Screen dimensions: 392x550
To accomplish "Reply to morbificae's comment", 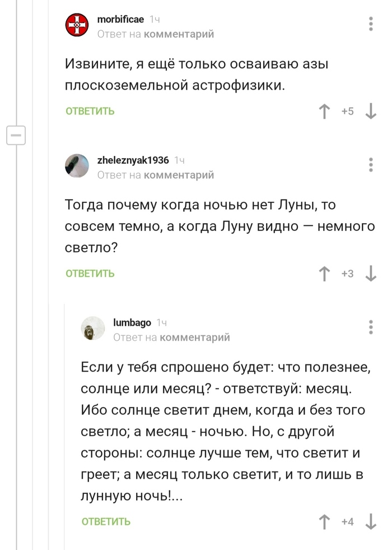I will click(x=90, y=112).
